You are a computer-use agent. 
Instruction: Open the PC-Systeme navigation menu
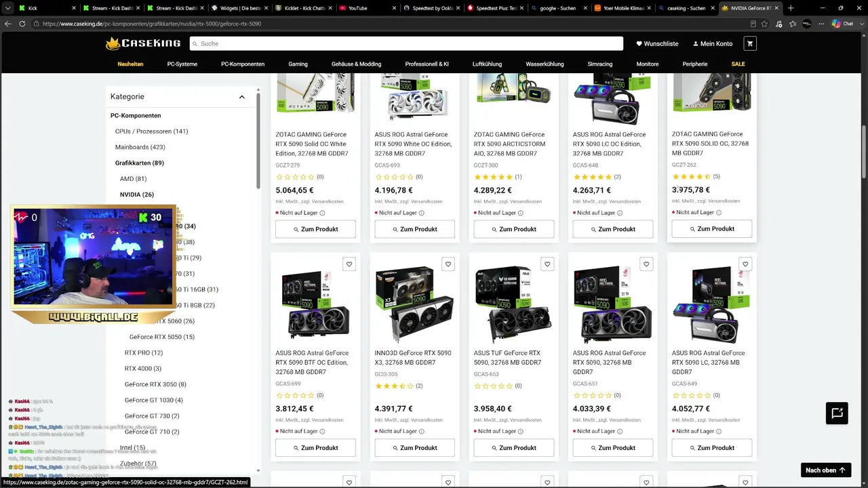[x=182, y=64]
